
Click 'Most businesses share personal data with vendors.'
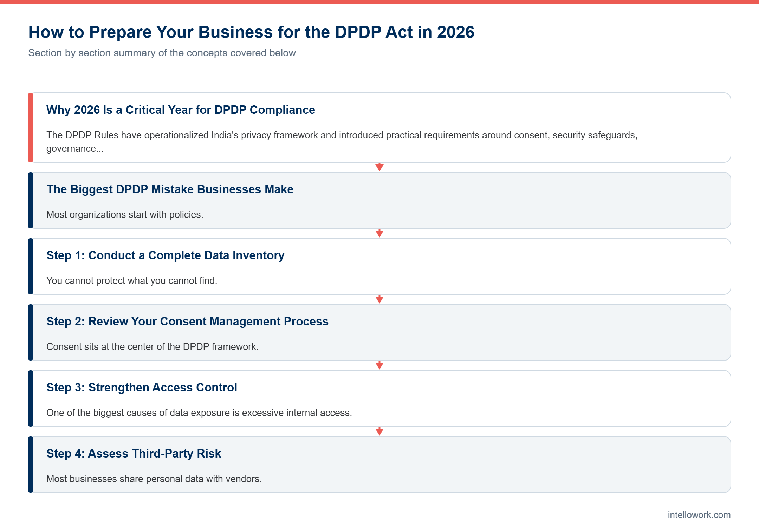point(154,479)
